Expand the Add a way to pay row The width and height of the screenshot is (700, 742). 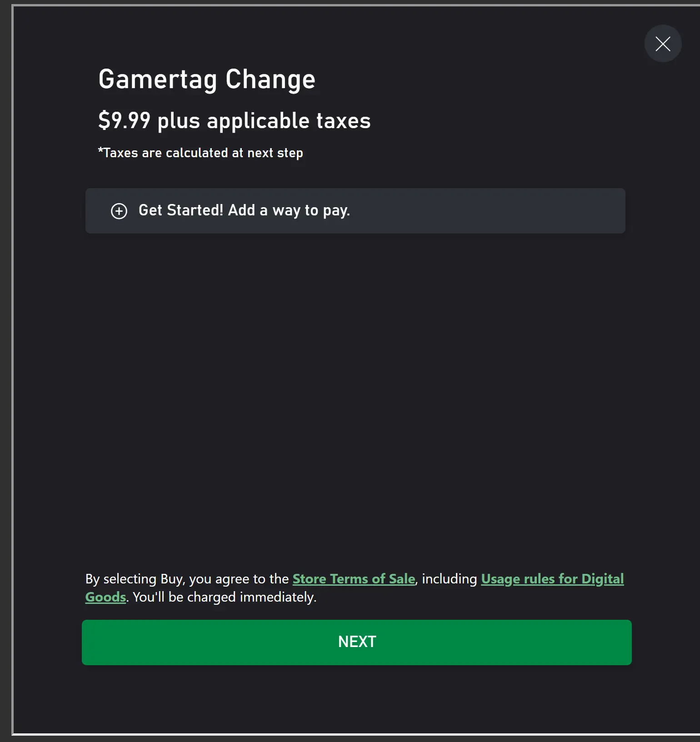[x=355, y=211]
